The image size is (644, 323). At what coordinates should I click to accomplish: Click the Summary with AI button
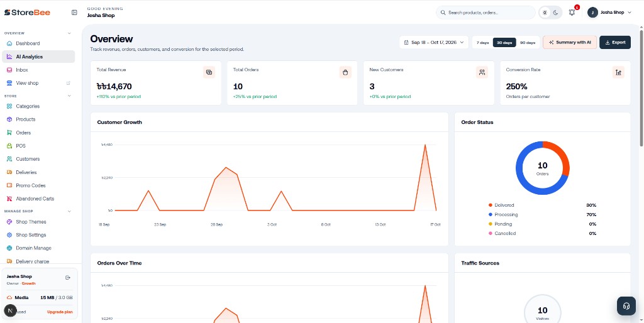[x=570, y=42]
